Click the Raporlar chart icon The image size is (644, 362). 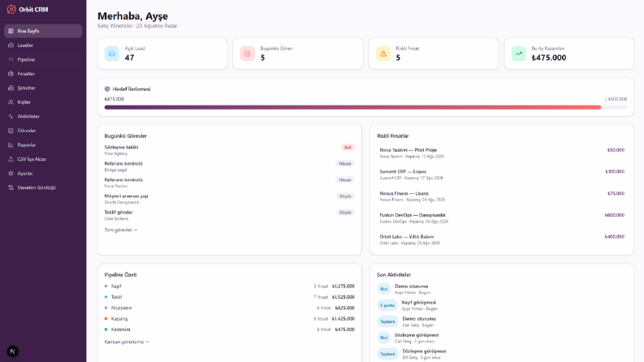click(x=11, y=145)
